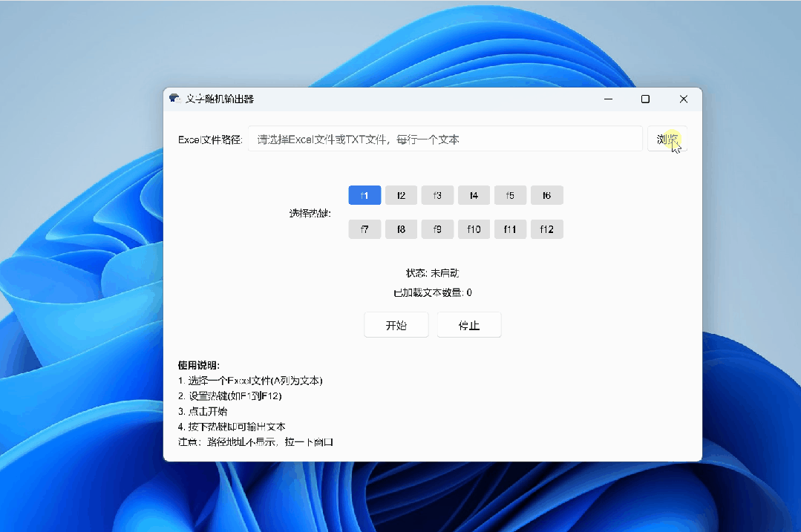
Task: Minimize the 文字随机输出器 window
Action: tap(608, 98)
